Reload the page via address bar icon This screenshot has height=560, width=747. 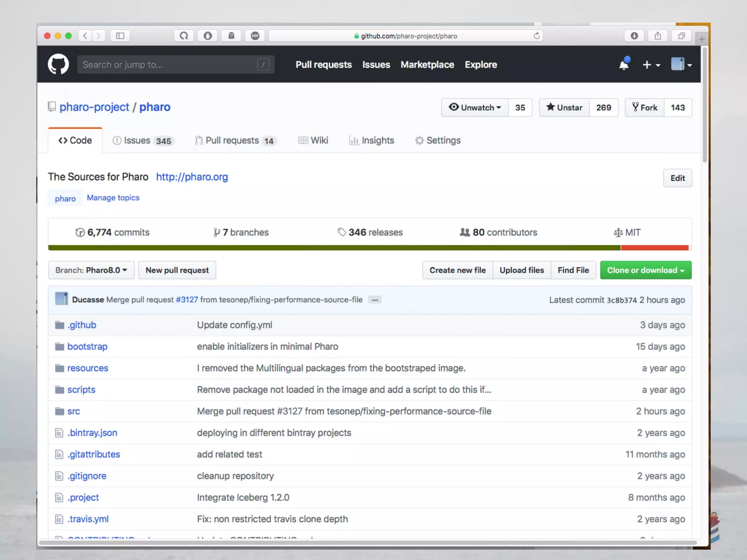pos(537,36)
